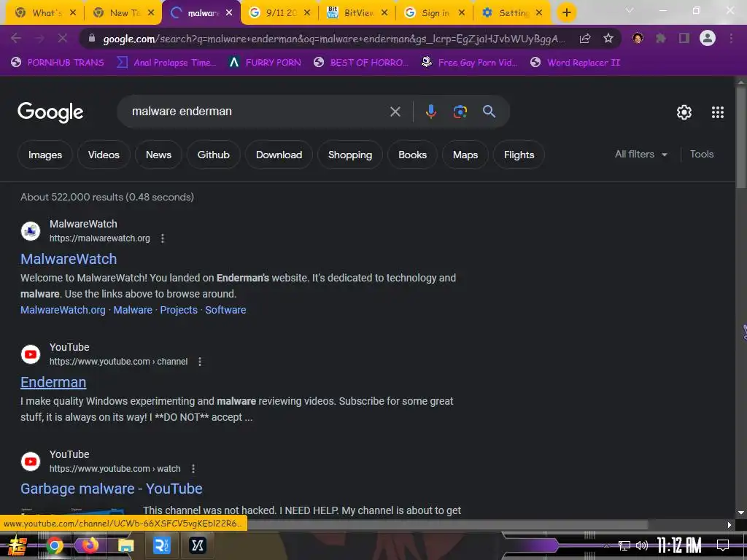Image resolution: width=747 pixels, height=560 pixels.
Task: Open File Explorer from the taskbar
Action: click(125, 545)
